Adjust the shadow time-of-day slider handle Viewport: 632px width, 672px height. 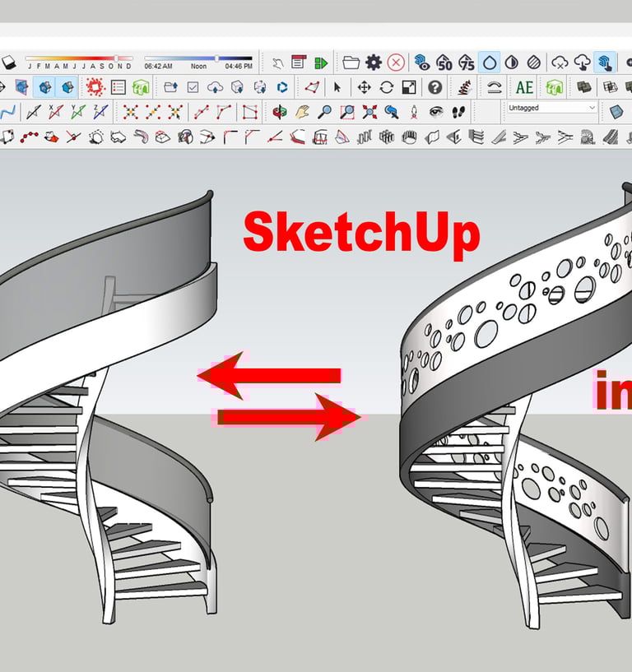217,58
